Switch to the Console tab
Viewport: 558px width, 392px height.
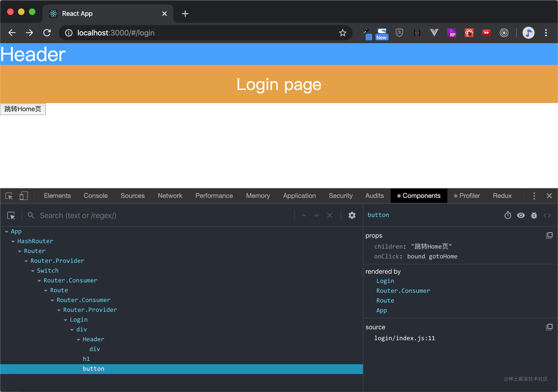coord(96,196)
